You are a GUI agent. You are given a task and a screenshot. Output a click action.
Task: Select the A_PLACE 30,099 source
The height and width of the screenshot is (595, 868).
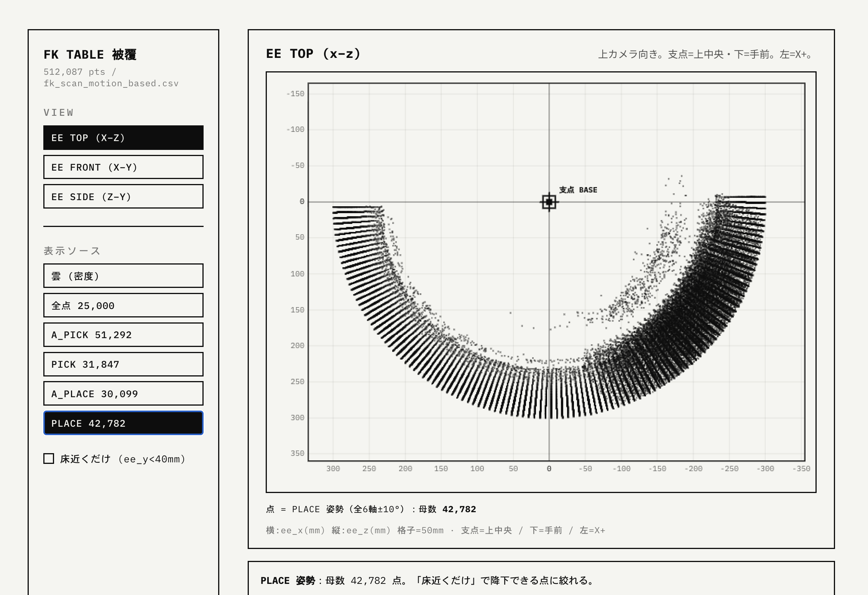click(123, 394)
